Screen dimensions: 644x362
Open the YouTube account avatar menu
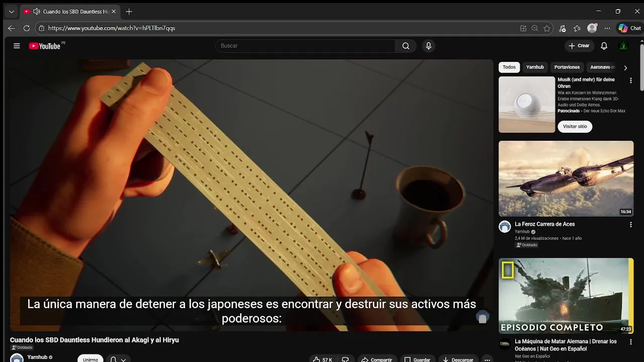623,46
